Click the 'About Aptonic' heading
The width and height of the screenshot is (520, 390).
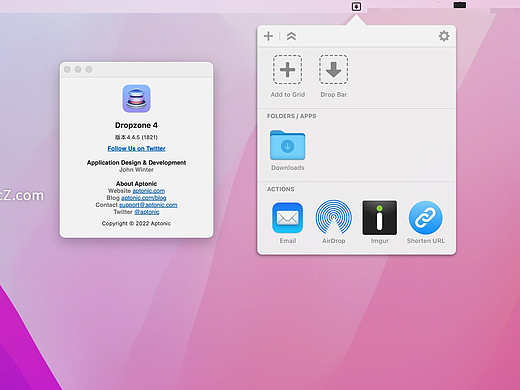[x=136, y=184]
